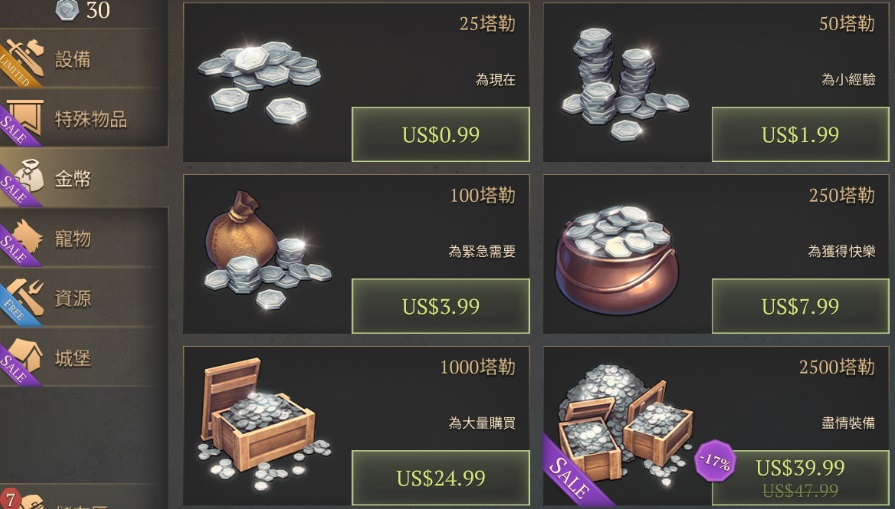Click the 城堡 castle house icon
The image size is (895, 509).
coord(26,357)
